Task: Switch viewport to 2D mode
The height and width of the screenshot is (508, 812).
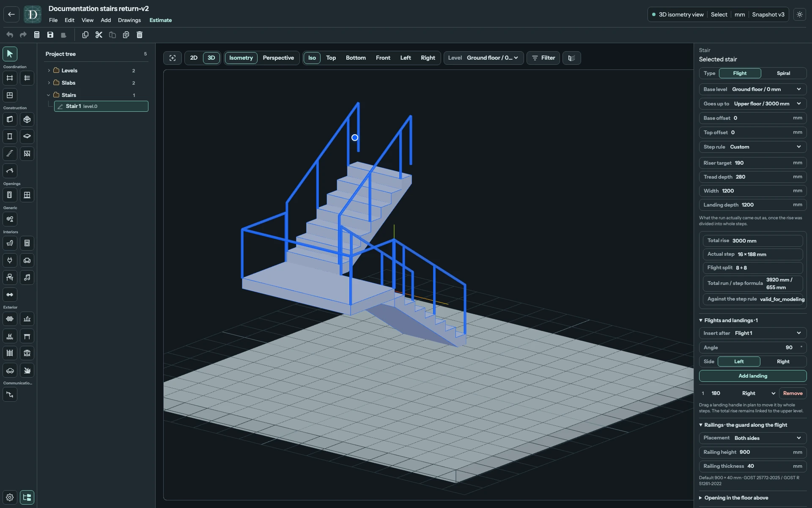Action: 194,58
